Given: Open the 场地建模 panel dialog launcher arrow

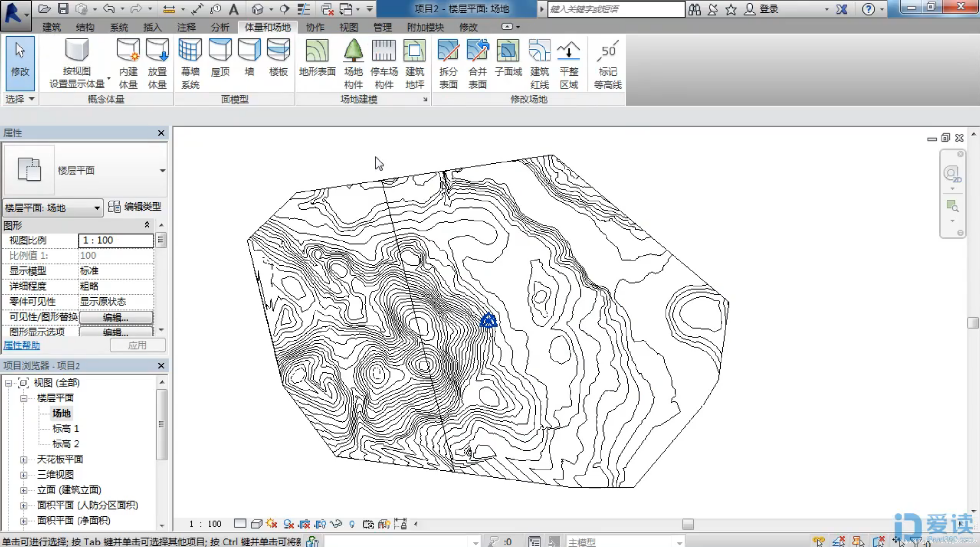Looking at the screenshot, I should [425, 100].
